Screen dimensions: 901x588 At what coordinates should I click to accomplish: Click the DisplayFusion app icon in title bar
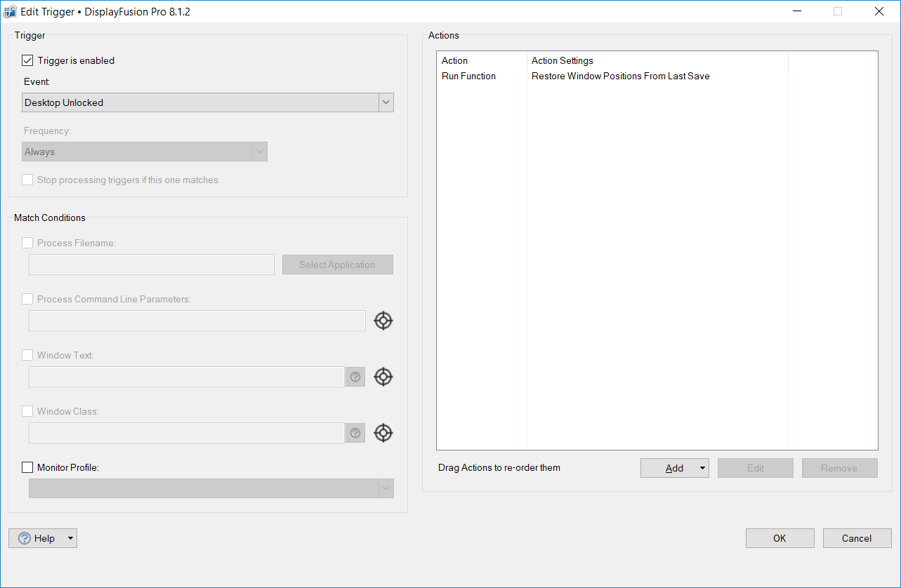(11, 11)
